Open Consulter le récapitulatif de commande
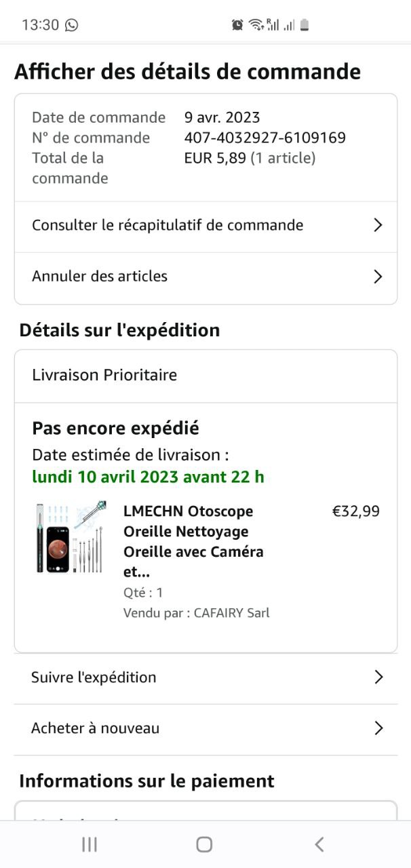 [168, 225]
